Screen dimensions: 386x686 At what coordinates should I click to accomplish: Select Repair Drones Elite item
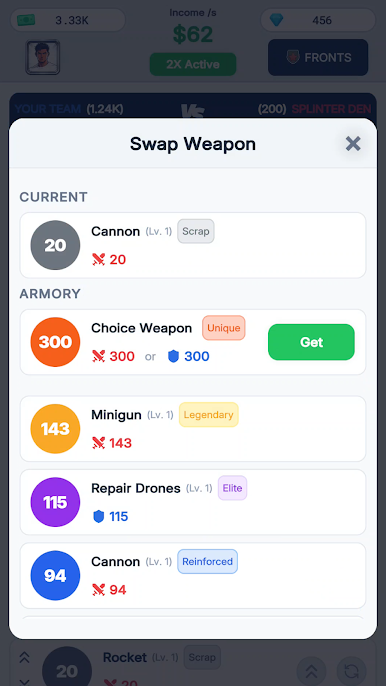pyautogui.click(x=193, y=502)
